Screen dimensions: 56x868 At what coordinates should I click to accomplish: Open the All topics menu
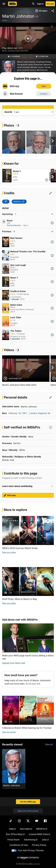click(x=41, y=11)
